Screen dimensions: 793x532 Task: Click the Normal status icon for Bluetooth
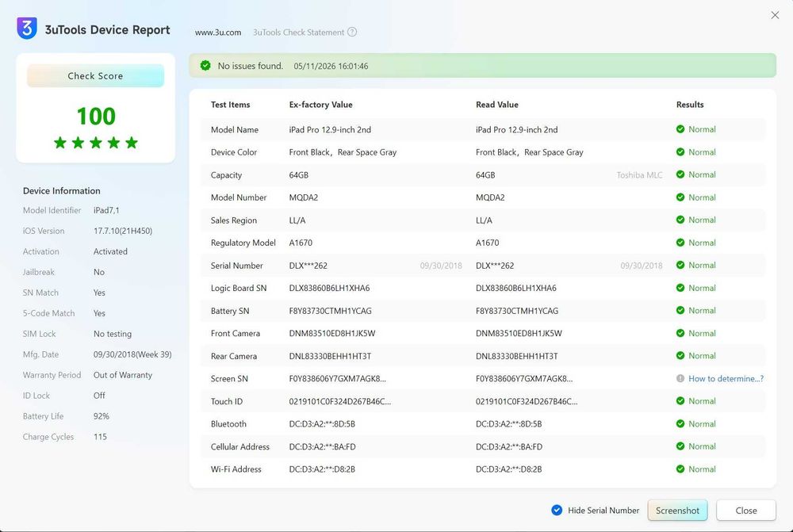click(x=680, y=424)
